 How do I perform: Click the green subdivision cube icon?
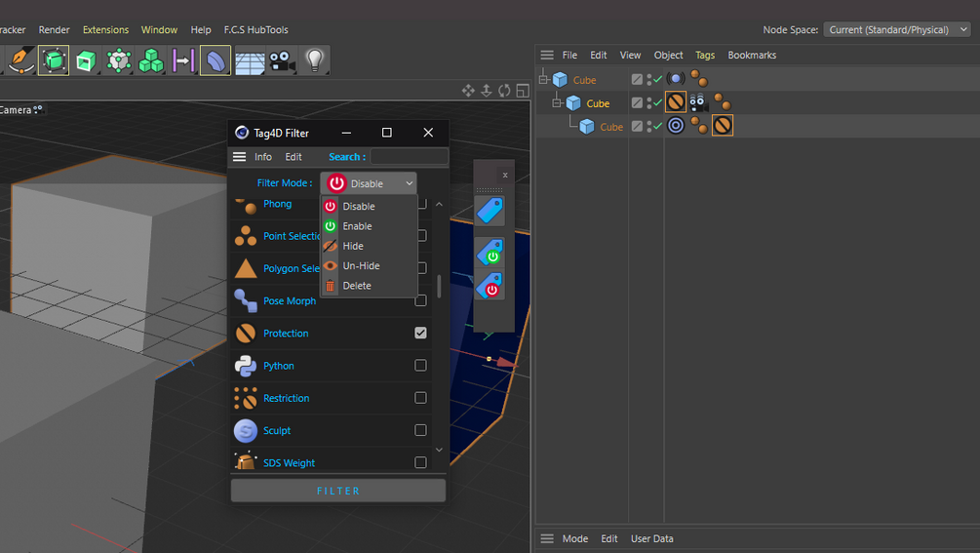(x=86, y=60)
